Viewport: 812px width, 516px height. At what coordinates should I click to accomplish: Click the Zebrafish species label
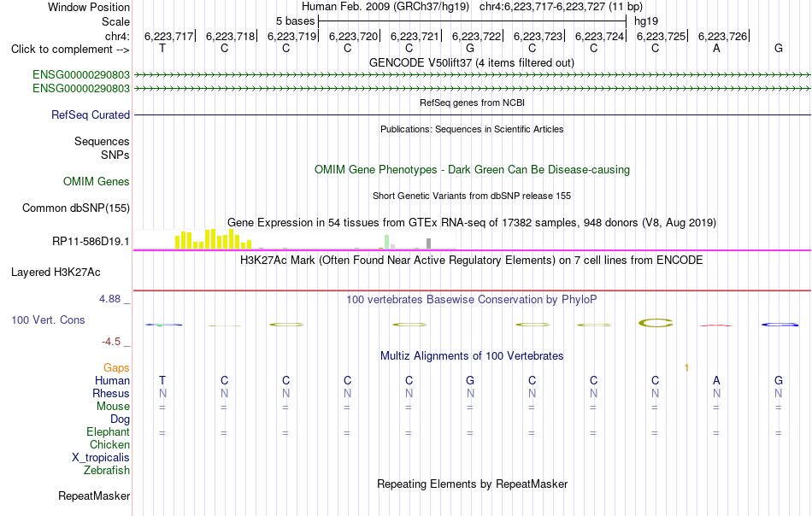[x=107, y=471]
